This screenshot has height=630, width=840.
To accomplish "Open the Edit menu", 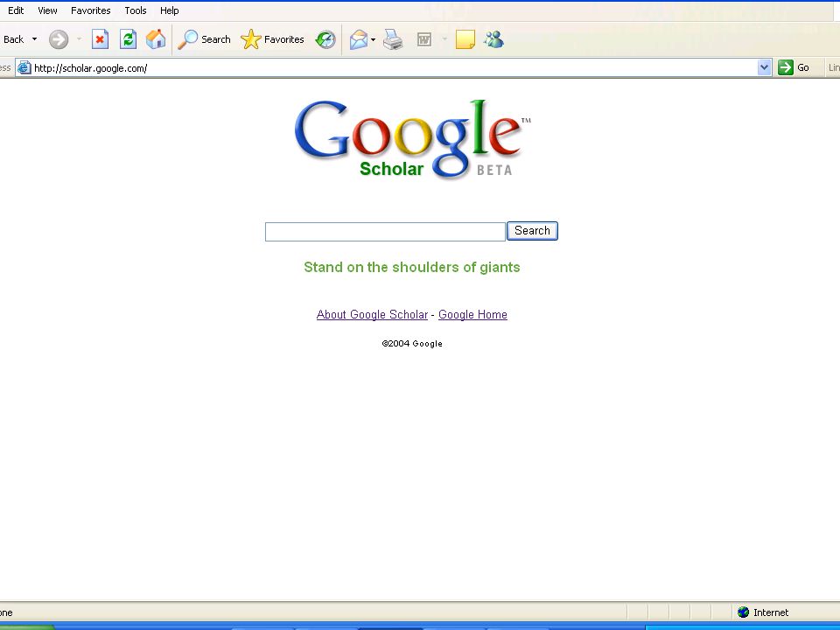I will point(16,10).
